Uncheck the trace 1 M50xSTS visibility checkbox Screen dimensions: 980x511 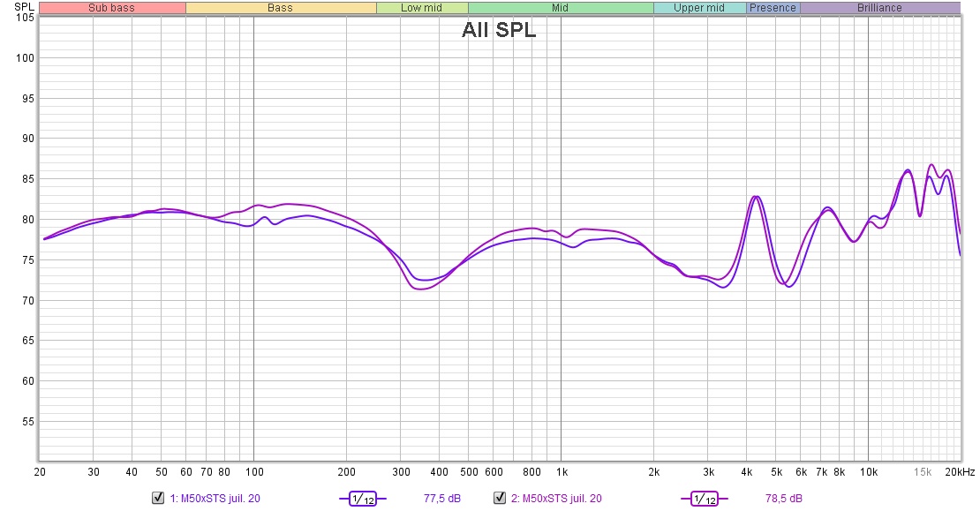tap(158, 498)
